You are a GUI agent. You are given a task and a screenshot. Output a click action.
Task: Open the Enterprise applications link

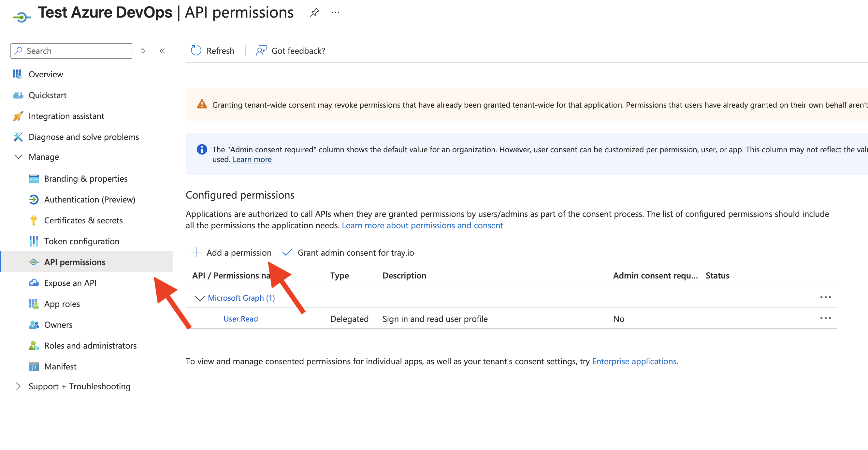[634, 361]
